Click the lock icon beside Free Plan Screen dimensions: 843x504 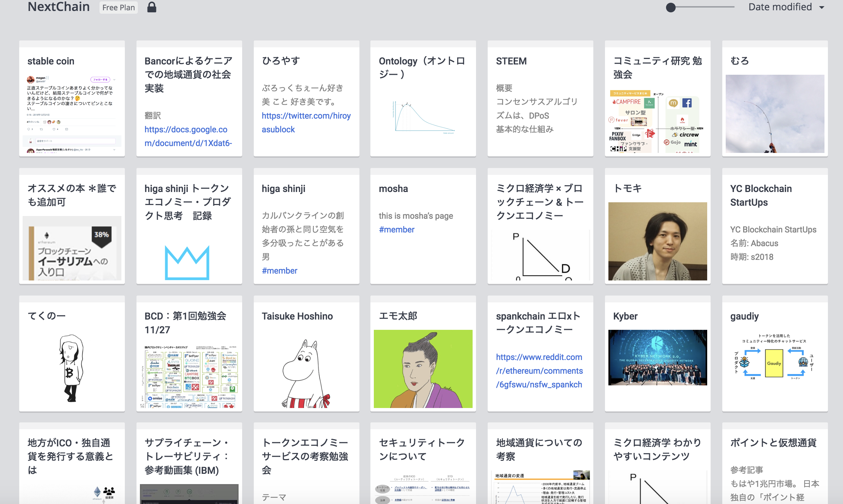click(152, 7)
